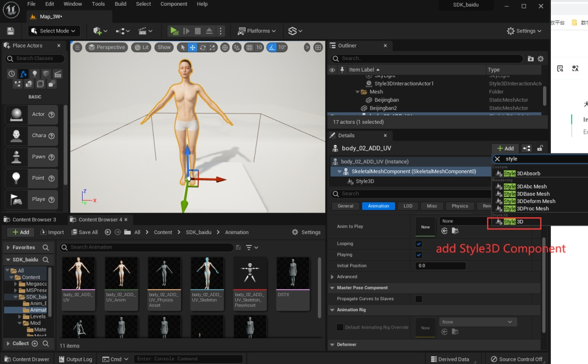
Task: Click the Initial Position value field
Action: click(x=440, y=266)
